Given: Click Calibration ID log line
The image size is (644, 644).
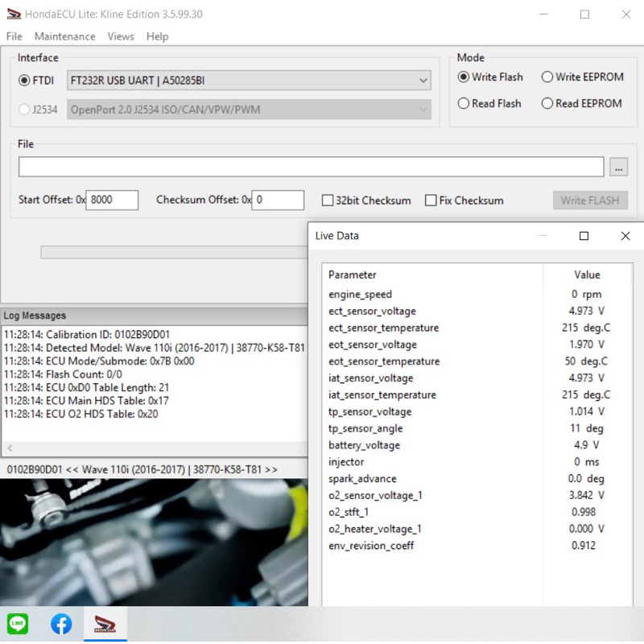Looking at the screenshot, I should click(x=87, y=335).
